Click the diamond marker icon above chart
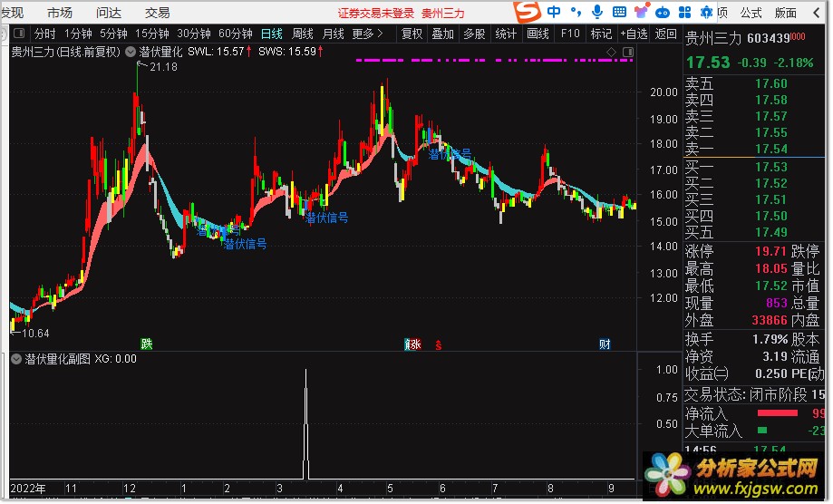833x504 pixels. 612,52
